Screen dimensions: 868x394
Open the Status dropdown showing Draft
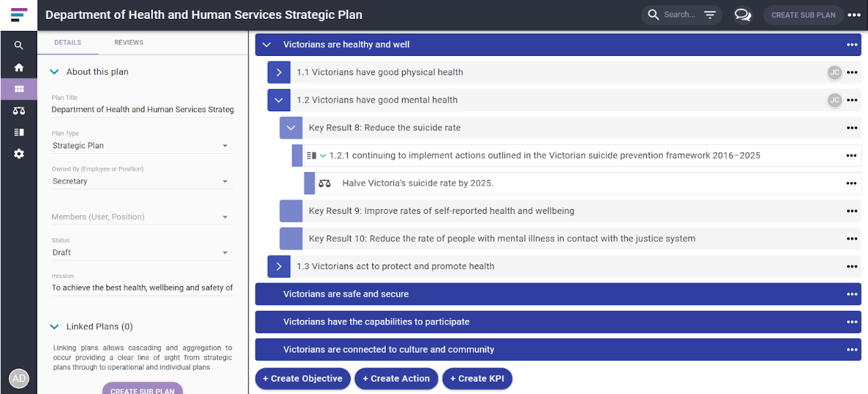(x=142, y=252)
